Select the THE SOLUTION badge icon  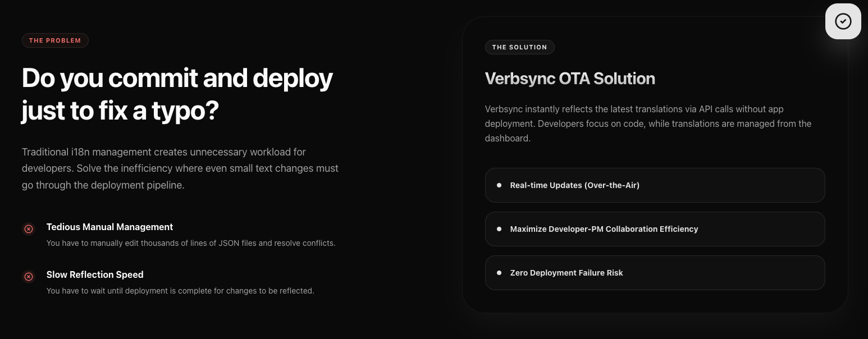coord(519,47)
